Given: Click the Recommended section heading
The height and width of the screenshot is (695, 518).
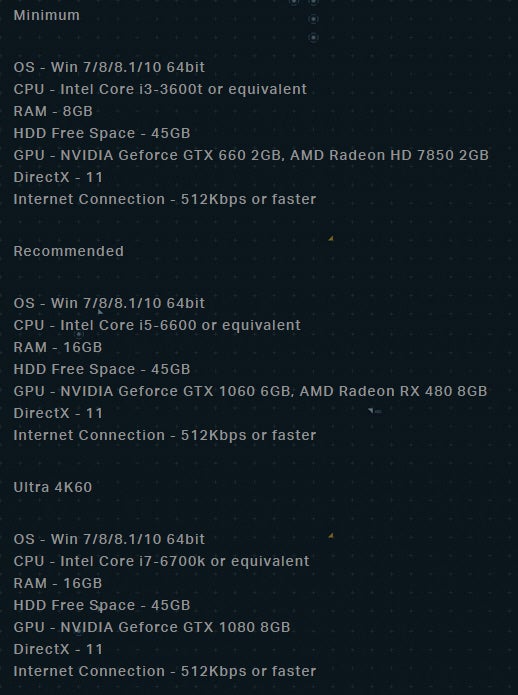Looking at the screenshot, I should pos(69,251).
